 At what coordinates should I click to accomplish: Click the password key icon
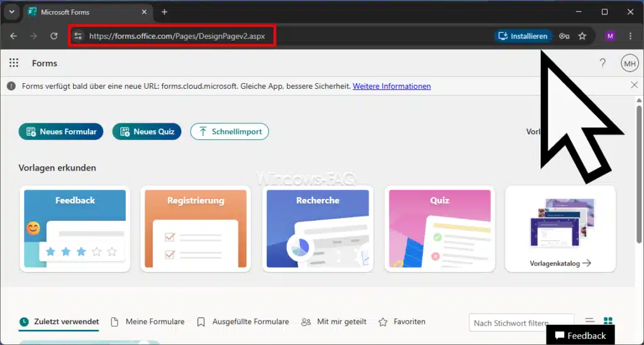564,36
